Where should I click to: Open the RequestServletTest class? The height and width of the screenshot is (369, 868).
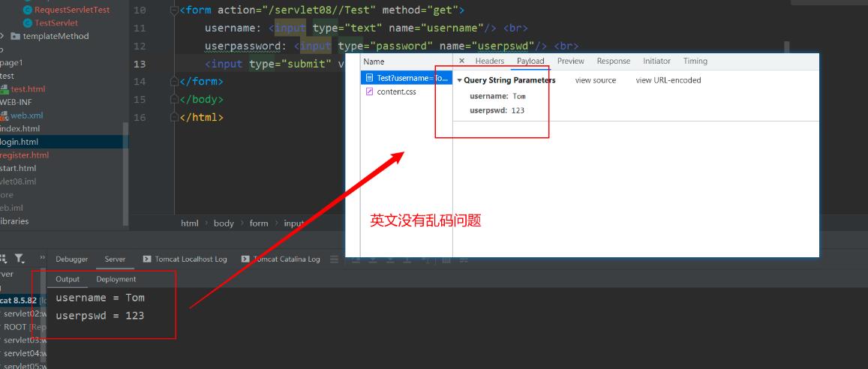click(x=72, y=10)
